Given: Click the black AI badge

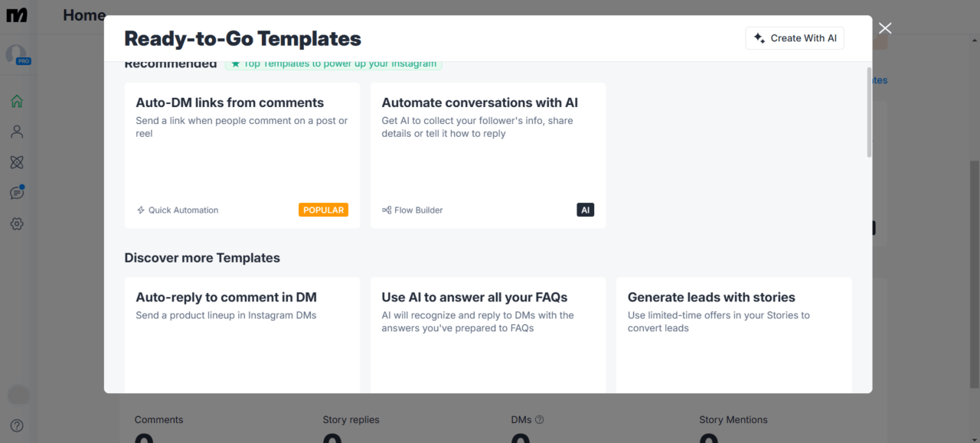Looking at the screenshot, I should point(586,209).
